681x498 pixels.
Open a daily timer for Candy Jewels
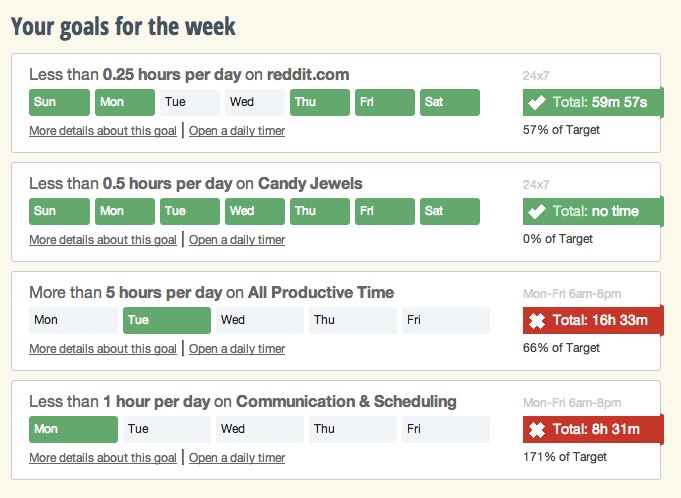(237, 240)
